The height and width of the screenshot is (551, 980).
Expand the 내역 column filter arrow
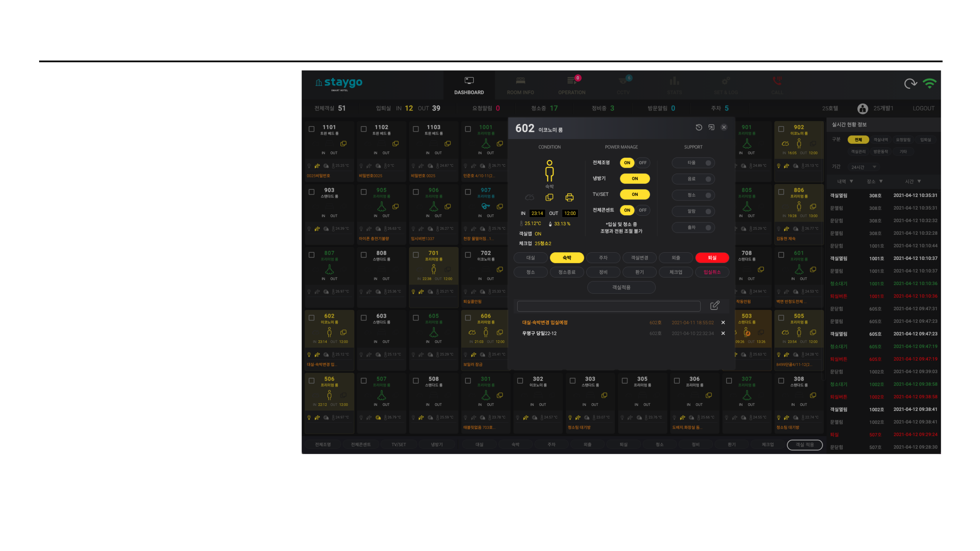(851, 181)
